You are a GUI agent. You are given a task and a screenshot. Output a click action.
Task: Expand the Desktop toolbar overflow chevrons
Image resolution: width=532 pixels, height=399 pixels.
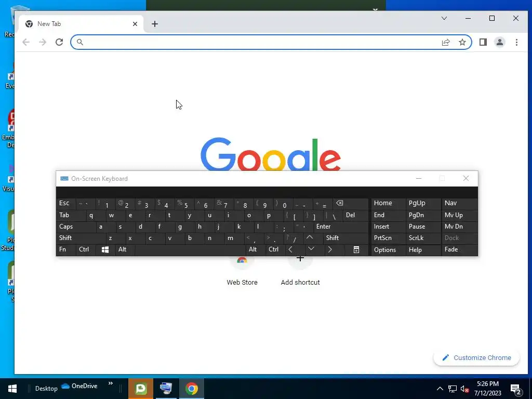[x=111, y=383]
